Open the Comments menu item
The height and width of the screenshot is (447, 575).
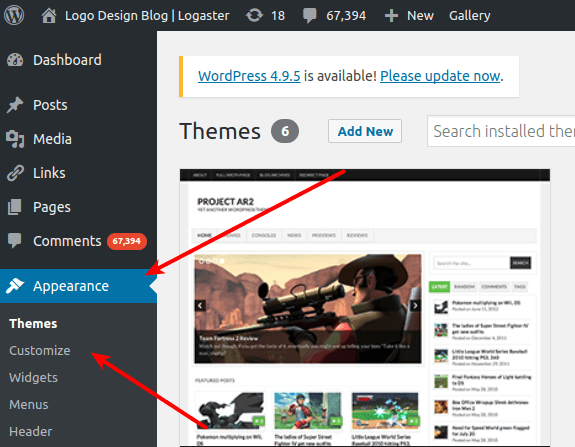point(67,241)
